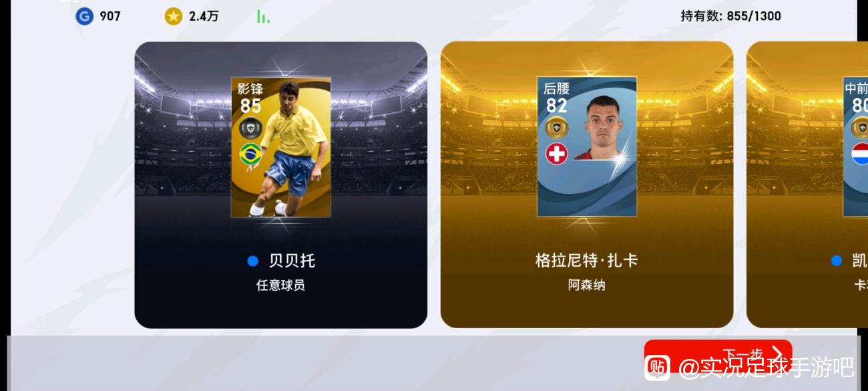Click the red 下一步 button
This screenshot has width=868, height=391.
(718, 354)
